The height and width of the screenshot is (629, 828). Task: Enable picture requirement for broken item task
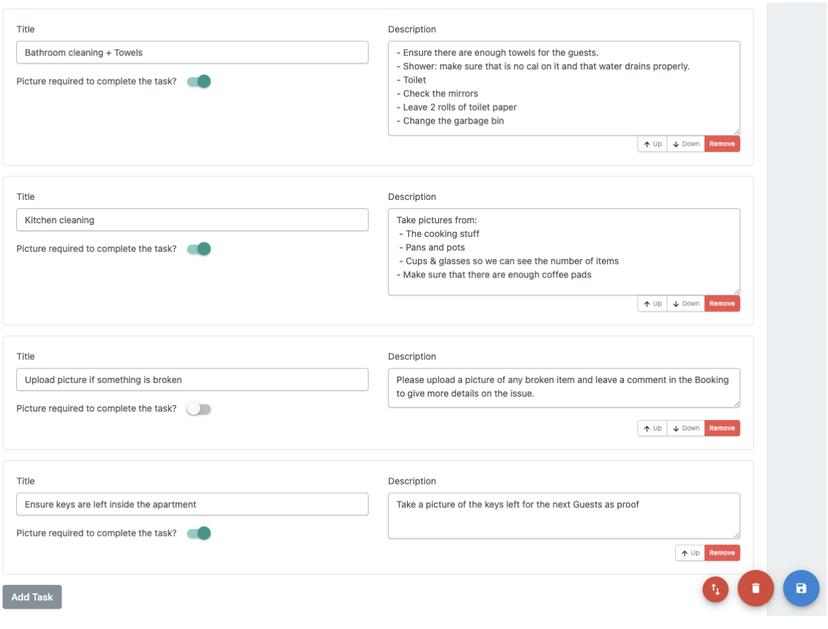tap(199, 409)
